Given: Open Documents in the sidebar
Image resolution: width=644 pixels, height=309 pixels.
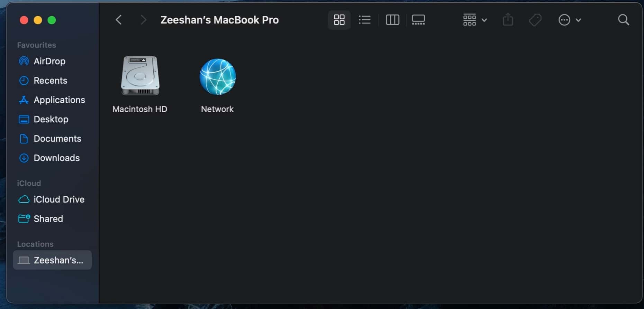Looking at the screenshot, I should pyautogui.click(x=52, y=139).
